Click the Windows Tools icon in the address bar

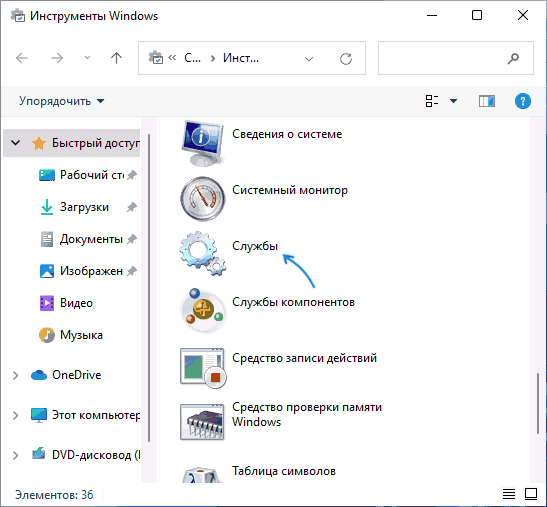click(x=156, y=58)
